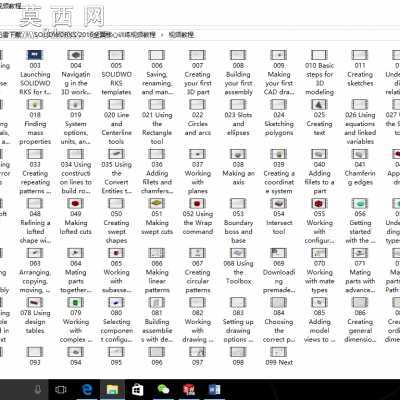Select the 048 Refining a lofted shape file

(x=35, y=221)
